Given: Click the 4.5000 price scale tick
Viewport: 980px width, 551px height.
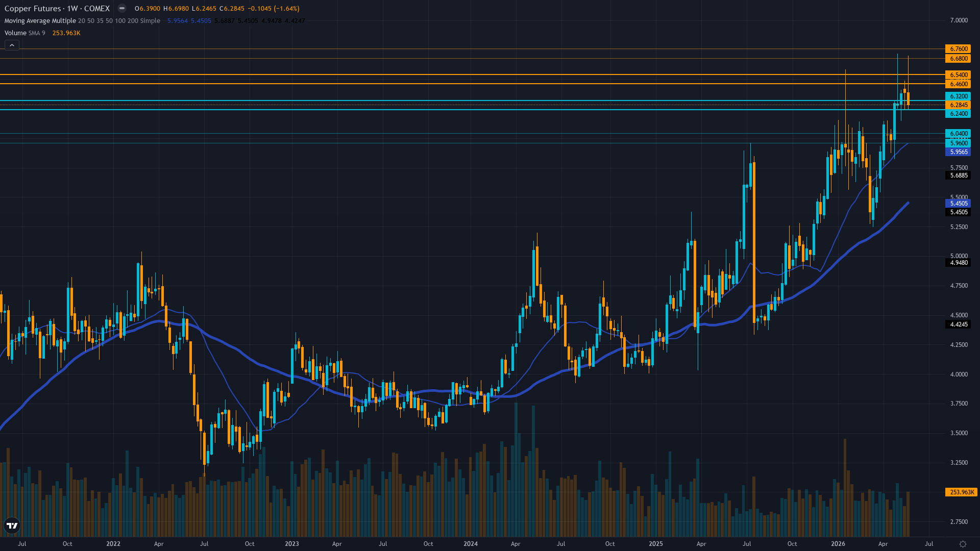Looking at the screenshot, I should [959, 315].
